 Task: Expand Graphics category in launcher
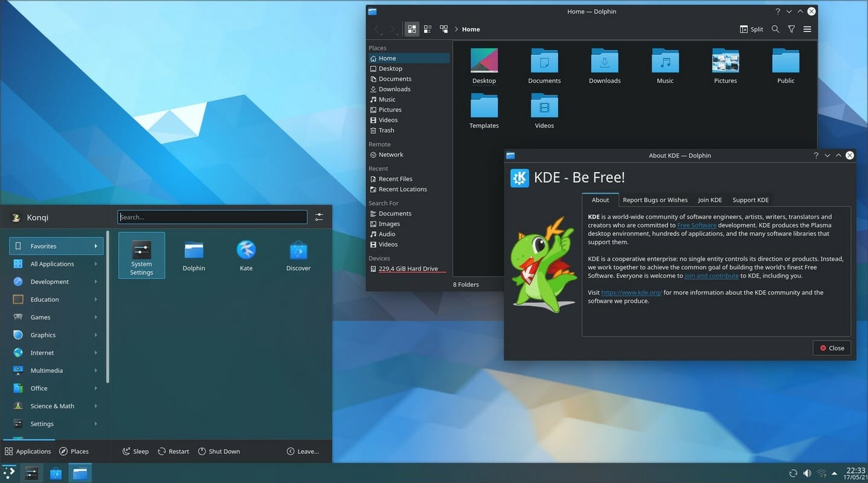tap(56, 335)
